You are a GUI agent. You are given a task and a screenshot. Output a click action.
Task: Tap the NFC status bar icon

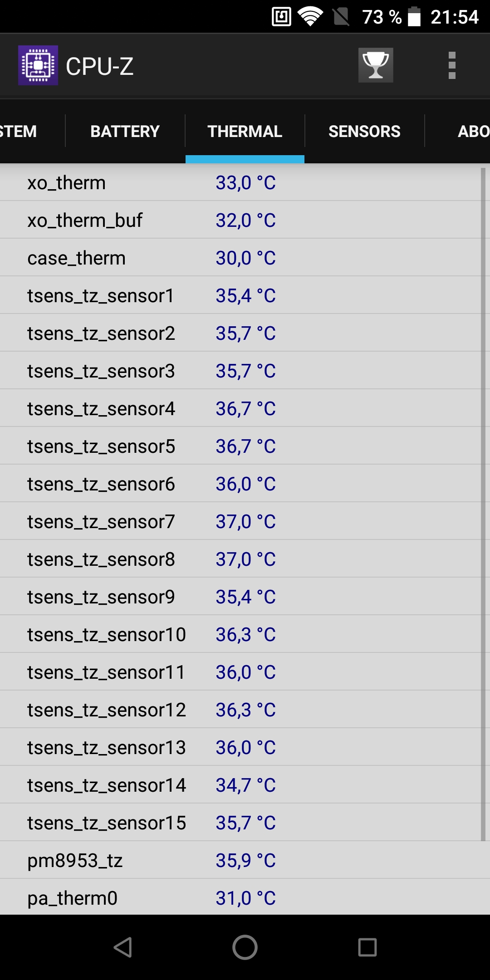tap(281, 17)
